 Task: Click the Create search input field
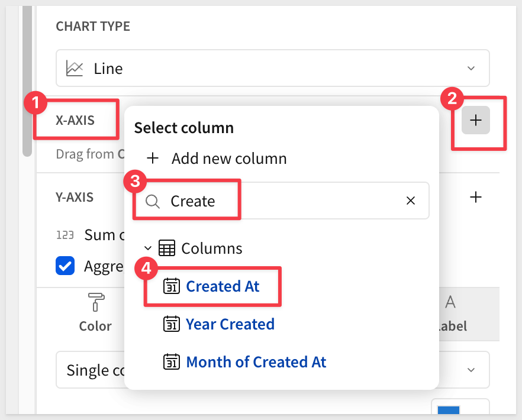click(x=278, y=201)
